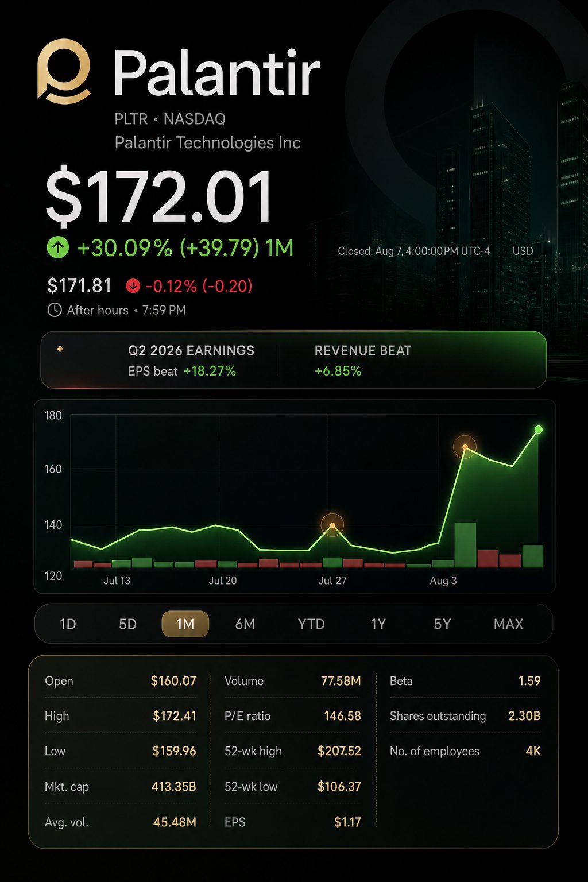Click the Jul 13 axis label
Screen dimensions: 588x882
[x=117, y=581]
